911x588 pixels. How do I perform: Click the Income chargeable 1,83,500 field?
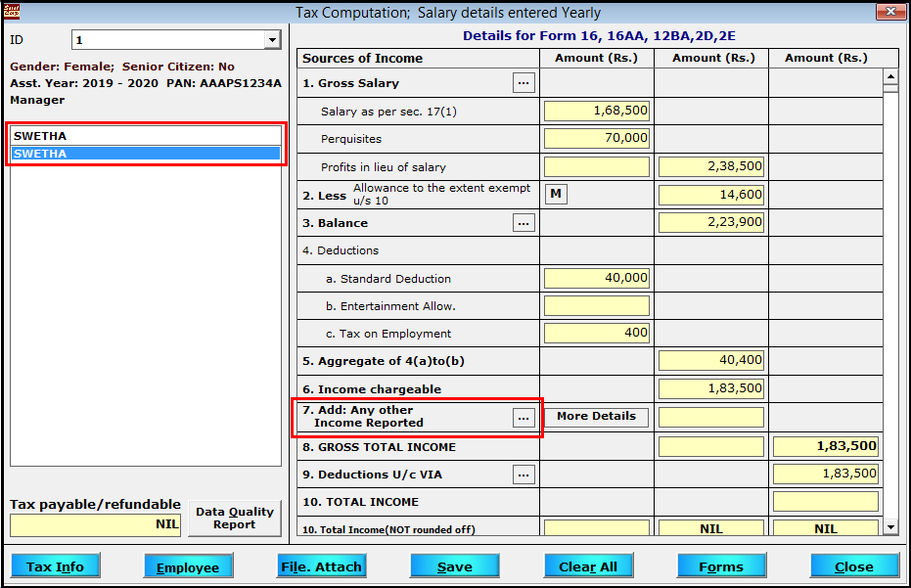711,388
